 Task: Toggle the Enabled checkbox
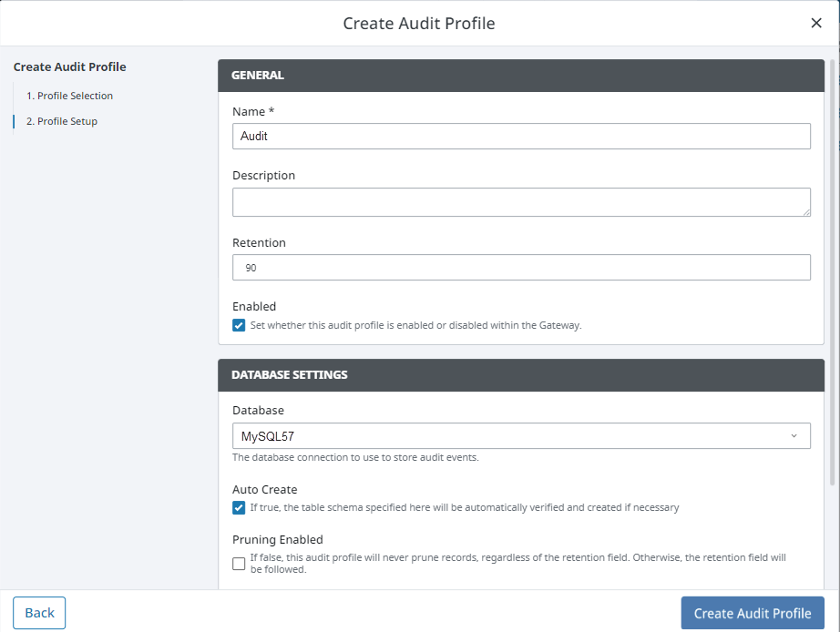pos(239,326)
